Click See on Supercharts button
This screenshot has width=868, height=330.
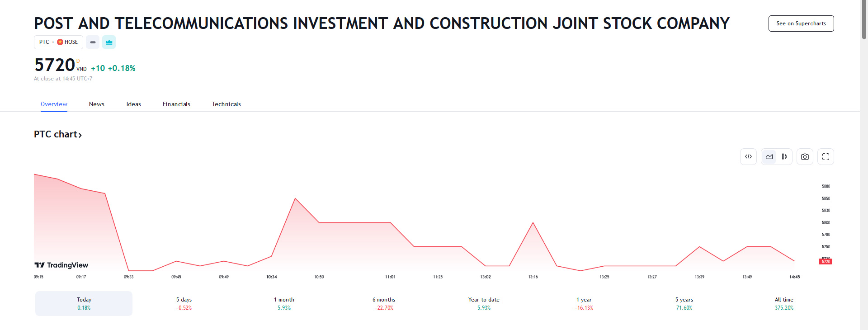[x=801, y=24]
